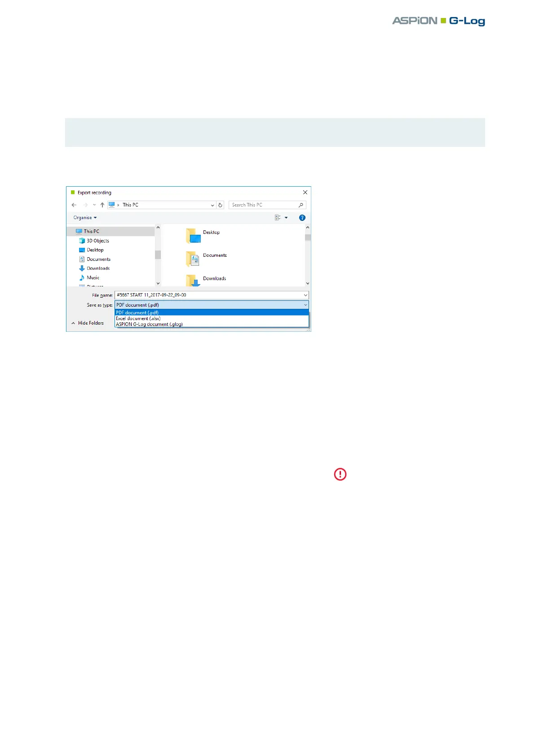Screen dimensions: 535x756
Task: Click the This PC address bar
Action: [162, 205]
